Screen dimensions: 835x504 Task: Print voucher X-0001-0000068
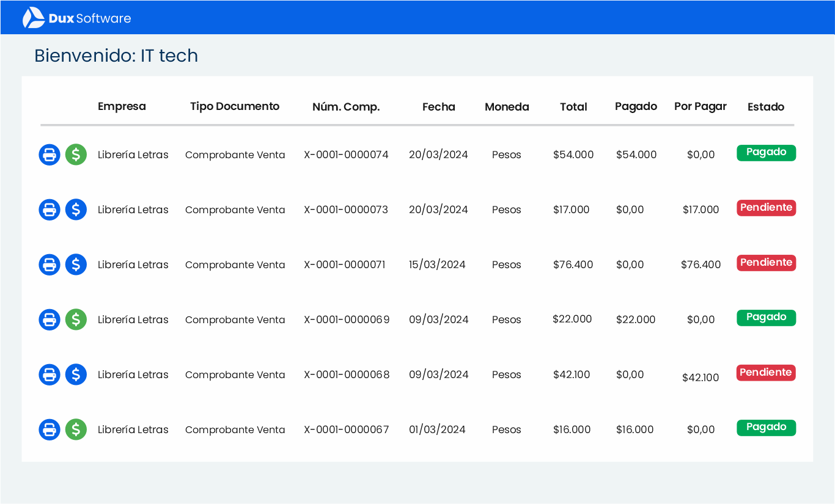point(50,374)
